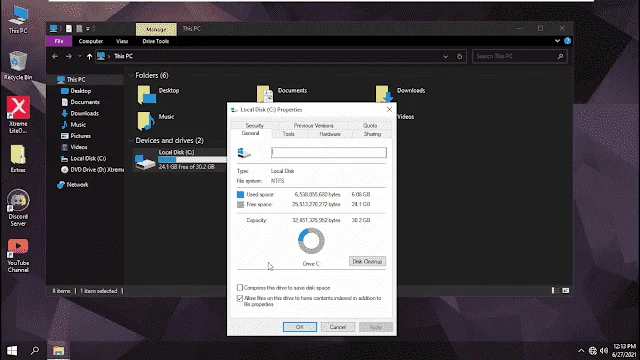Click Cancel in Properties dialog
This screenshot has width=640, height=360.
(x=338, y=327)
